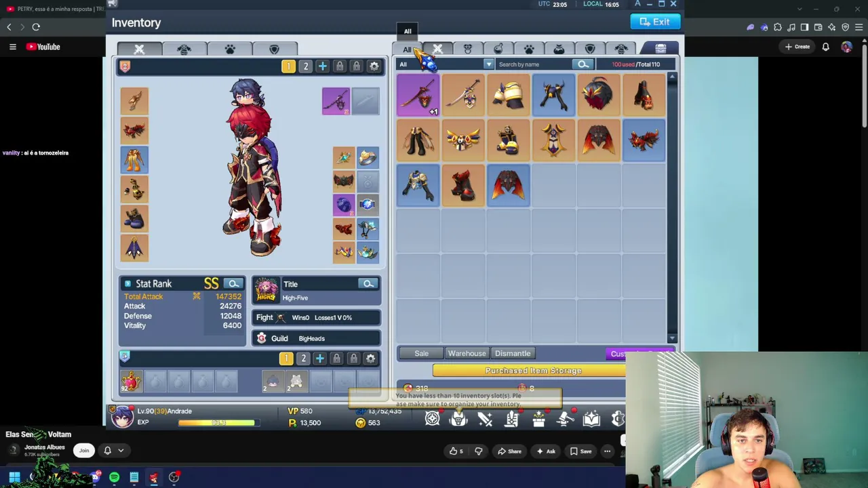This screenshot has height=488, width=868.
Task: Open the book icon in bottom bar
Action: 591,419
